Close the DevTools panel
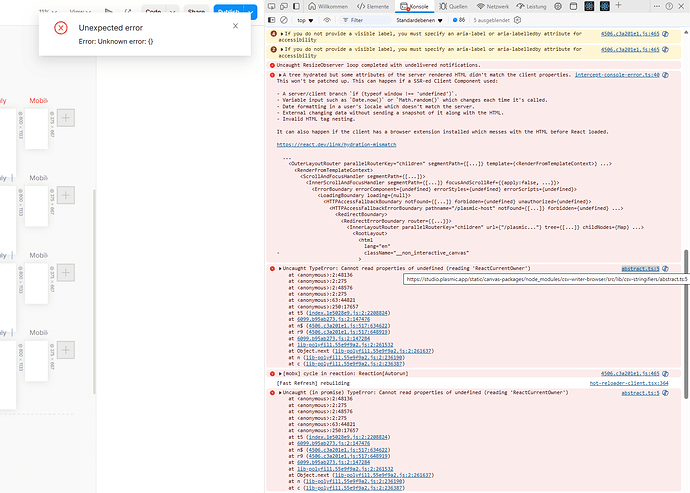 (x=681, y=6)
